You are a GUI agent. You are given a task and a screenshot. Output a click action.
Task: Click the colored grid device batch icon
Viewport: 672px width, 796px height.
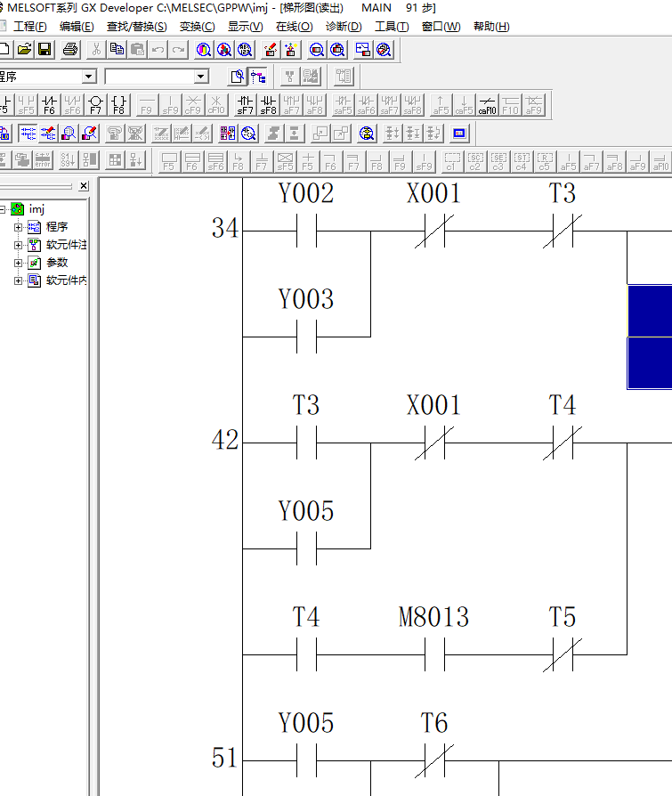click(x=227, y=134)
